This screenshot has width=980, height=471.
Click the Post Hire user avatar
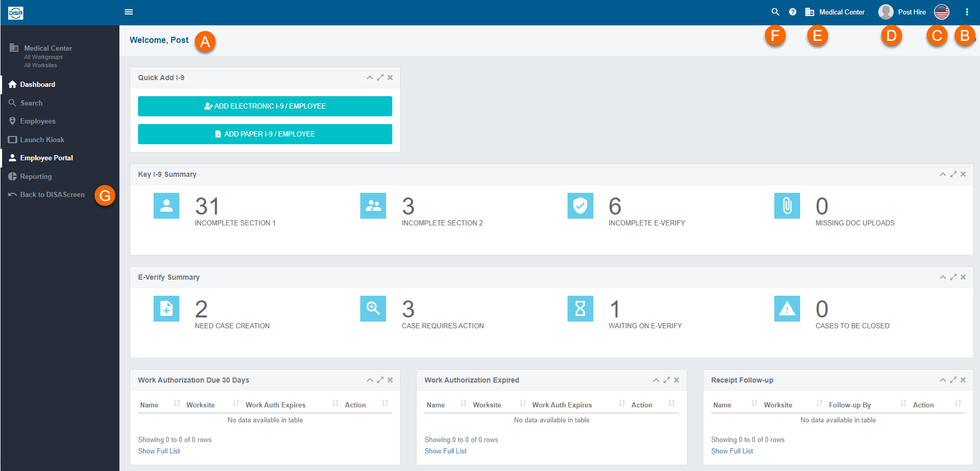(886, 12)
